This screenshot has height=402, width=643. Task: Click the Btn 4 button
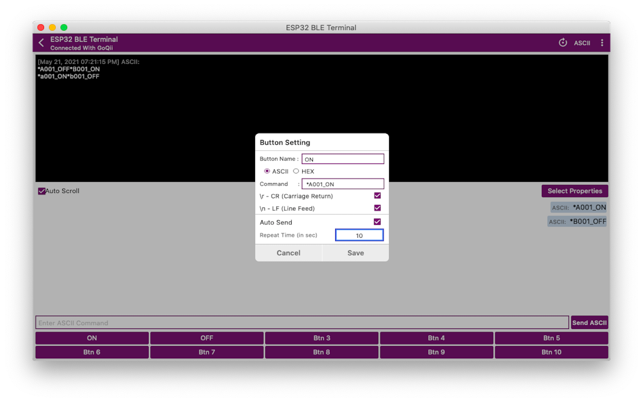436,338
